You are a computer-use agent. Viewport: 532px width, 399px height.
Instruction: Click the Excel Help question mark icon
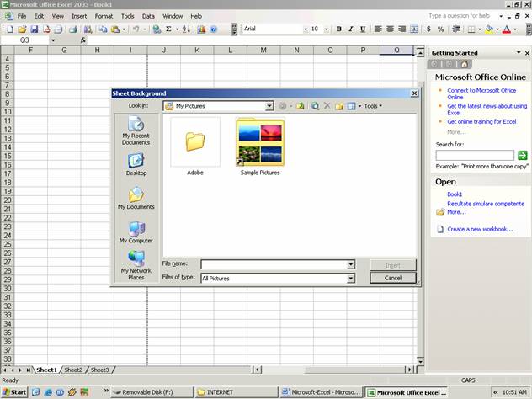tap(214, 29)
